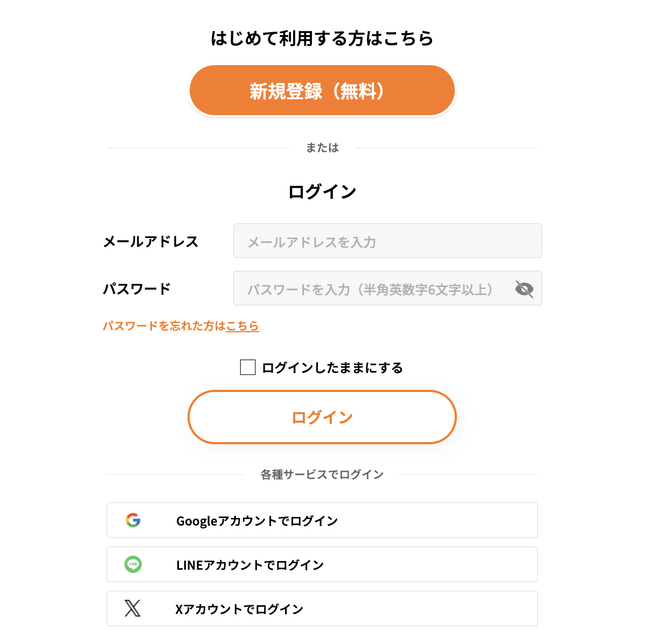Click the green LINE logo icon
The width and height of the screenshot is (652, 644).
(x=133, y=564)
